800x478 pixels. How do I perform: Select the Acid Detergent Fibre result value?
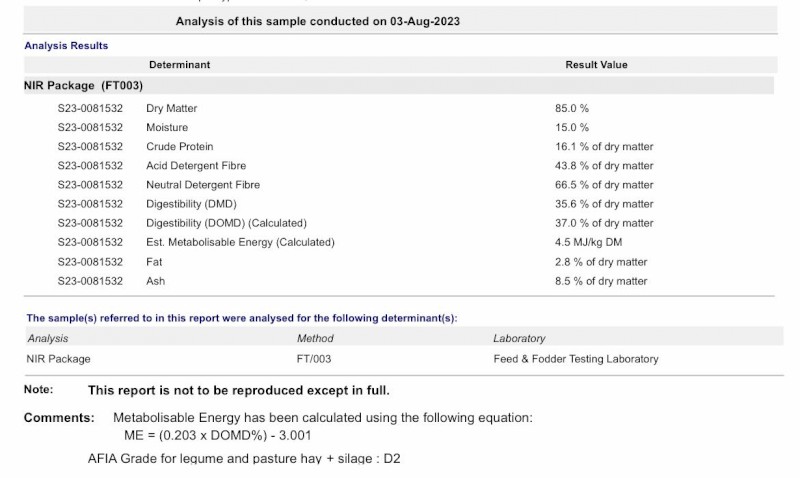coord(604,166)
